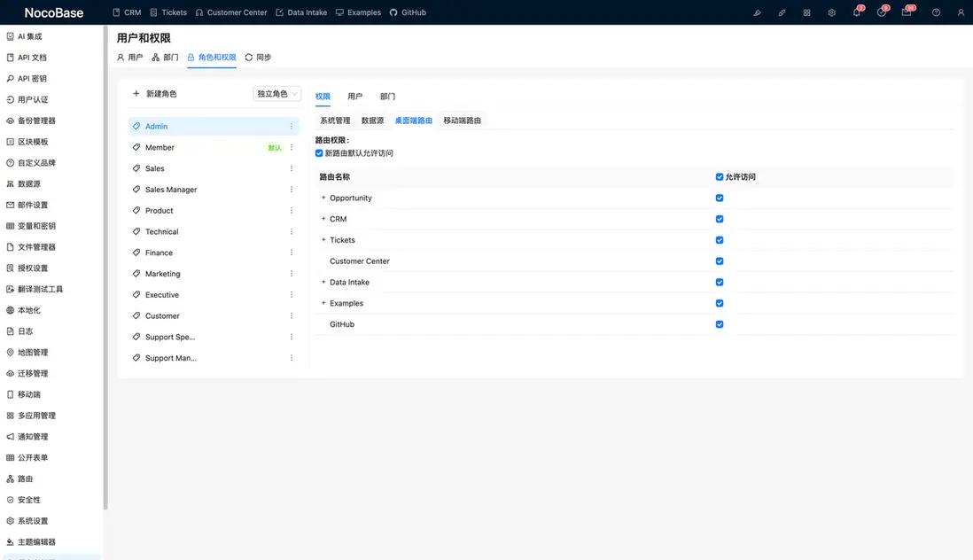
Task: Toggle new routes default access checkbox
Action: [x=320, y=153]
